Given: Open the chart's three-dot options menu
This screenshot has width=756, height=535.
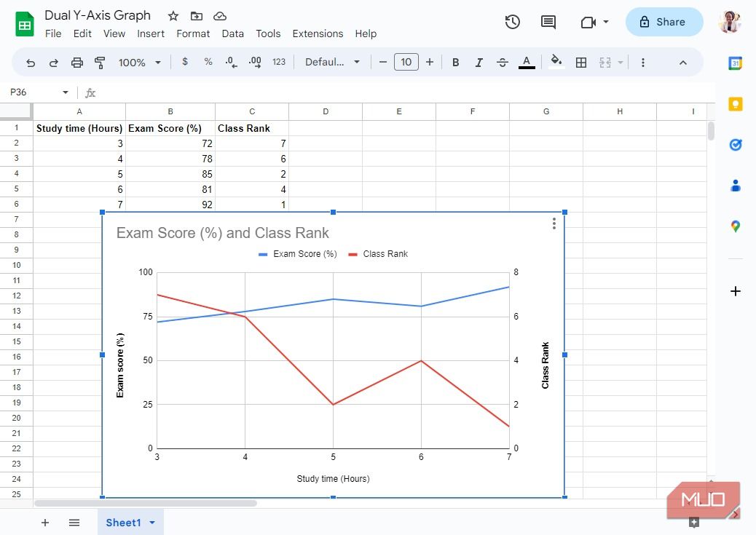Looking at the screenshot, I should 554,223.
